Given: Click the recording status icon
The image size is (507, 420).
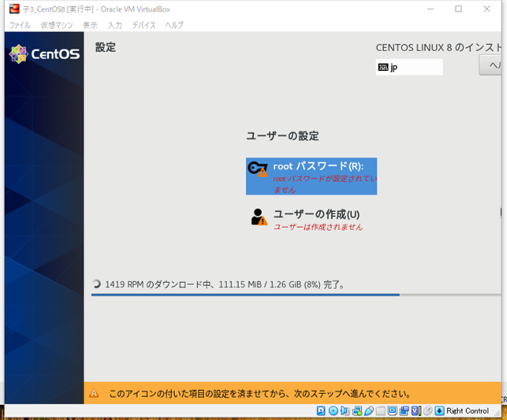Looking at the screenshot, I should (x=404, y=411).
